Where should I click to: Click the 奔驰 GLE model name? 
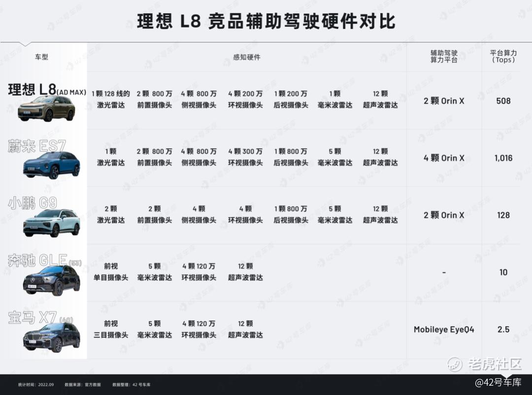pos(44,260)
